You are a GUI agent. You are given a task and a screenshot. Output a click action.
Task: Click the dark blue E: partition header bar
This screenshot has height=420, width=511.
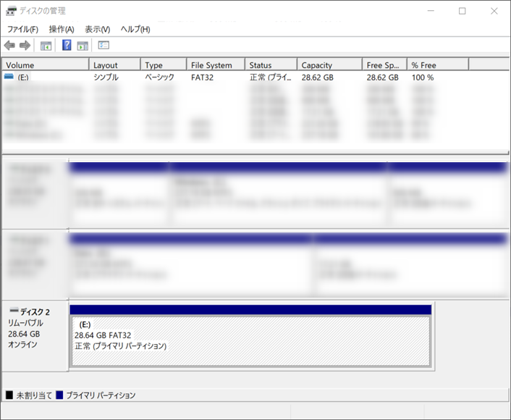pyautogui.click(x=250, y=310)
